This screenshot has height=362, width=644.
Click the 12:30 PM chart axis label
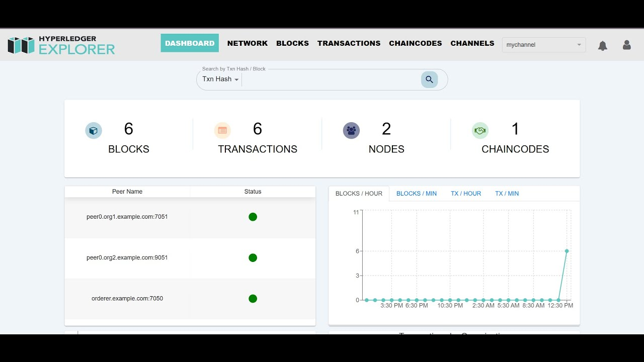pos(560,306)
